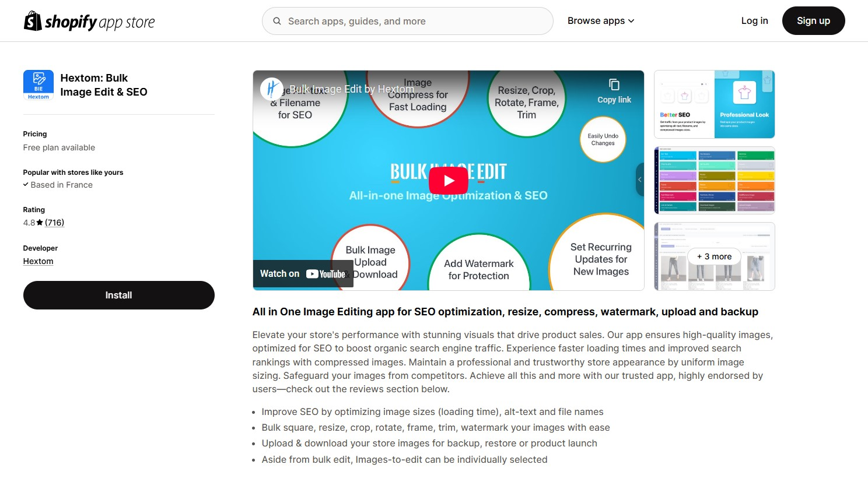Click the 'Elevate your store's performance' paragraph
The image size is (868, 482).
pyautogui.click(x=513, y=362)
